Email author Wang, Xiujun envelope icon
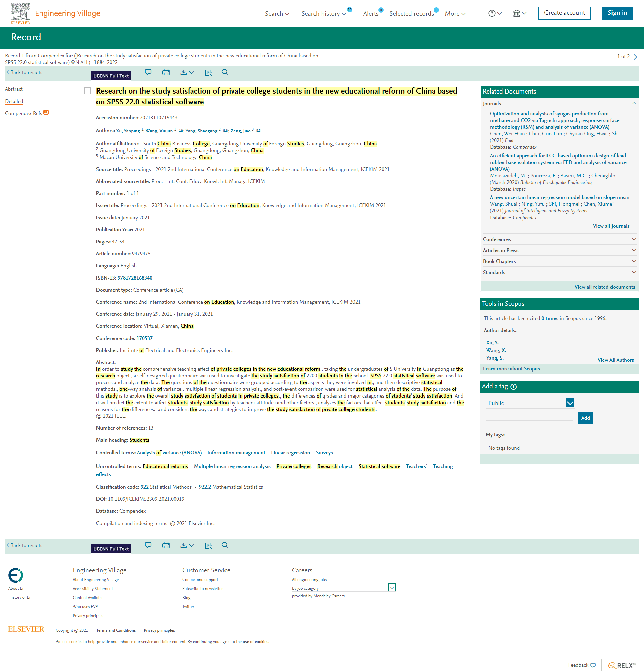Image resolution: width=644 pixels, height=671 pixels. pyautogui.click(x=181, y=130)
